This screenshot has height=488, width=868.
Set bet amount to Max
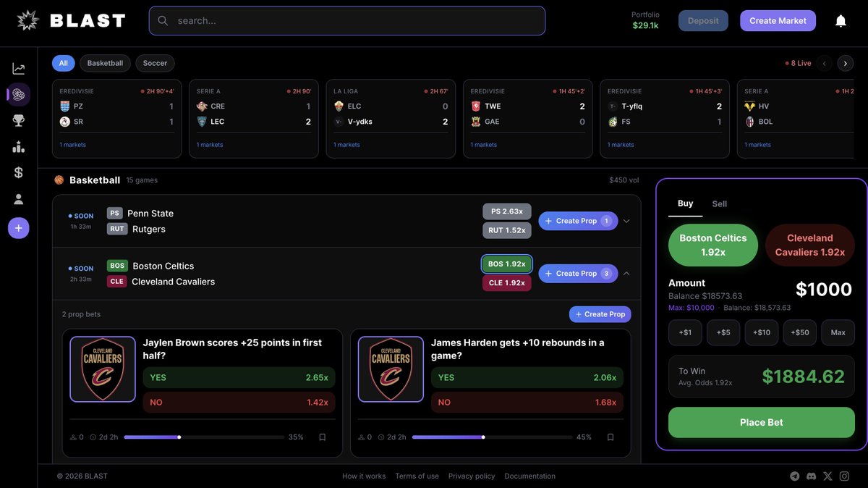click(838, 332)
